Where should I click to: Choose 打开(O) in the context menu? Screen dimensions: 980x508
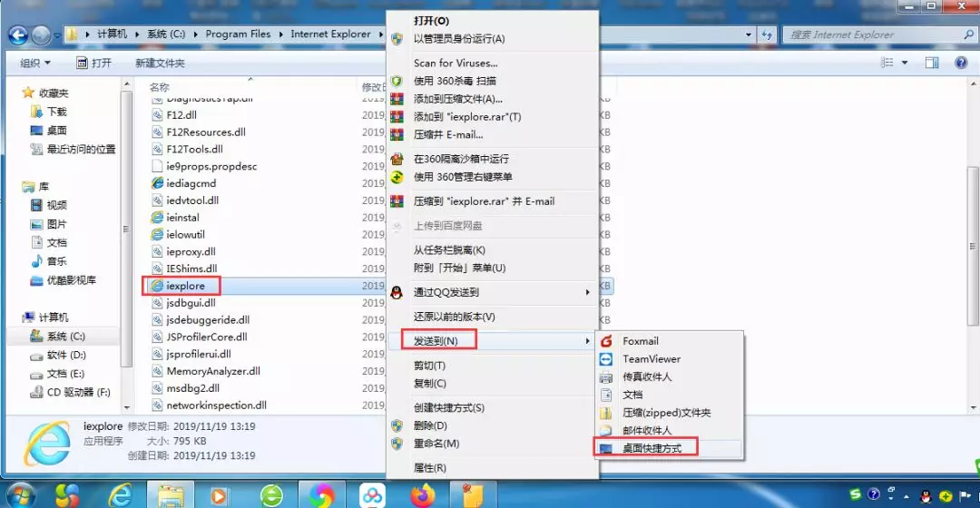pos(431,21)
